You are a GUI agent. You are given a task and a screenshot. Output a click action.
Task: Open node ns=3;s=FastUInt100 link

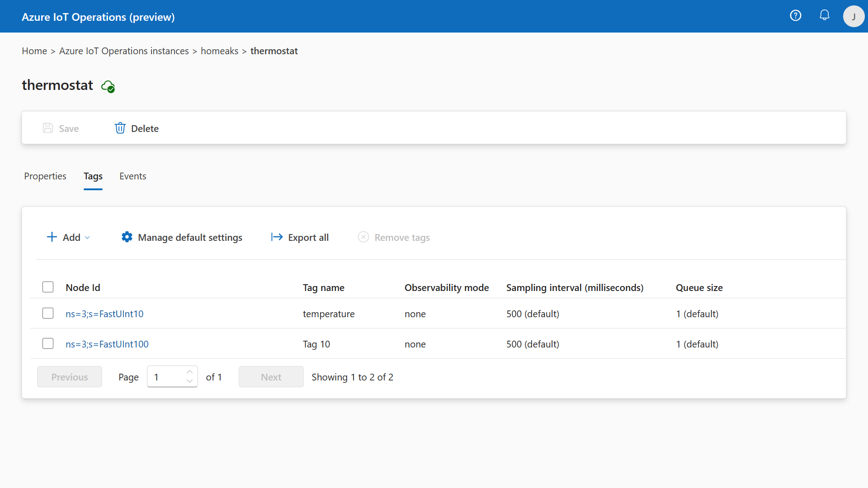(x=107, y=344)
